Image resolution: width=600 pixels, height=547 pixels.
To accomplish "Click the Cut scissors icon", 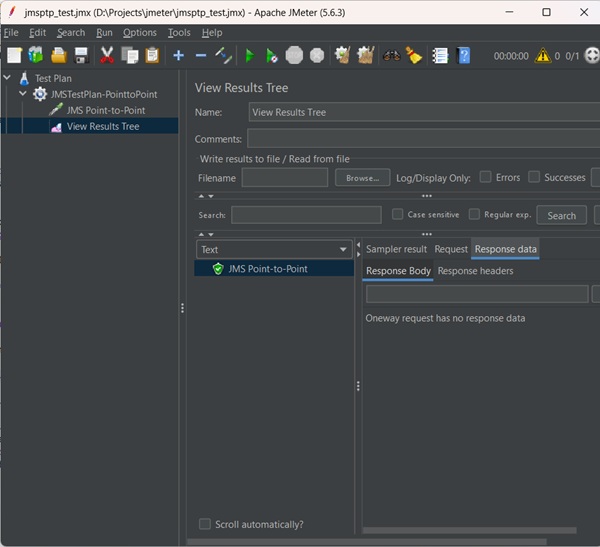I will [x=107, y=55].
